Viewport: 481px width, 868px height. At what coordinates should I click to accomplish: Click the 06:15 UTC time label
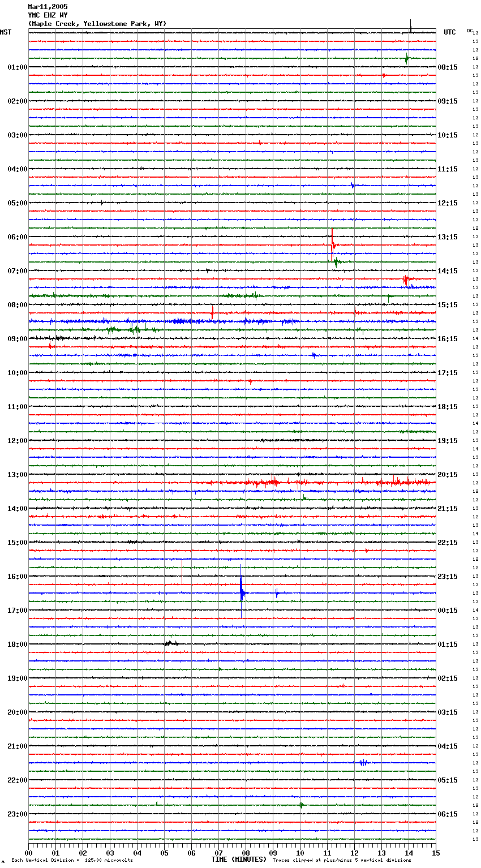click(x=448, y=814)
